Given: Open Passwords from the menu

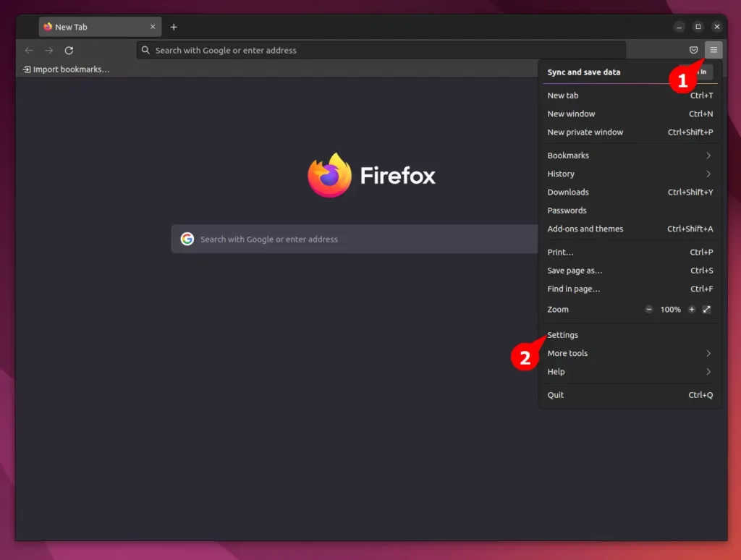Looking at the screenshot, I should click(630, 211).
